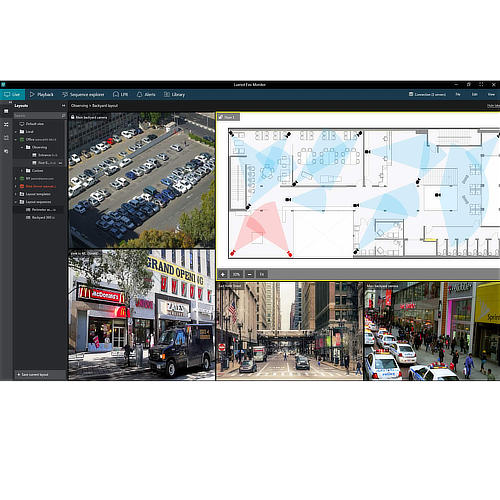
Task: Click the search filter icon
Action: tap(63, 116)
